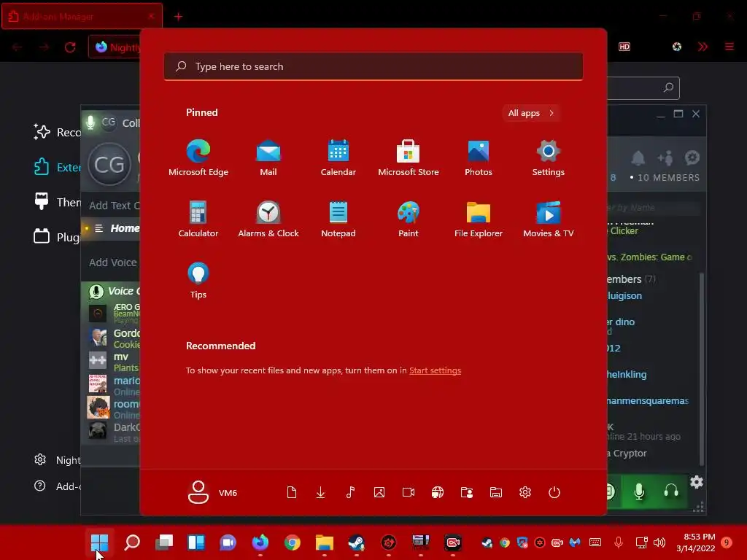Reload the page in Firefox Nightly

click(x=70, y=47)
